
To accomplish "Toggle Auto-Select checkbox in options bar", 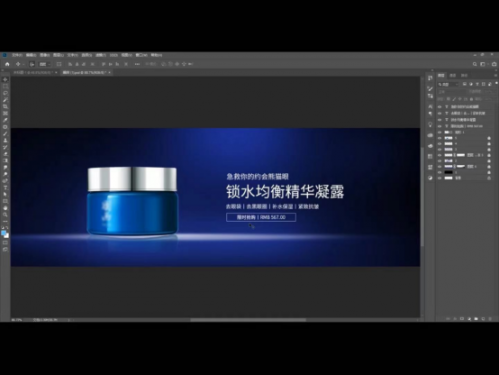I will (32, 64).
